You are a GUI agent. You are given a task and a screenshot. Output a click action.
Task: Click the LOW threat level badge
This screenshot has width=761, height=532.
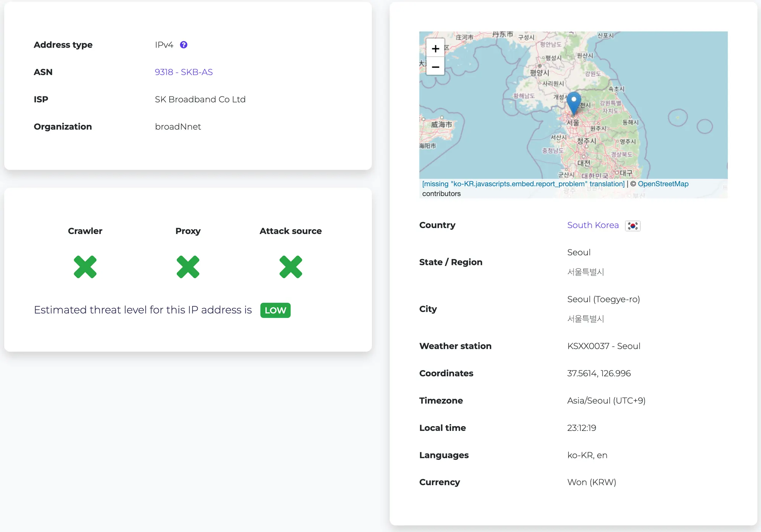click(275, 310)
